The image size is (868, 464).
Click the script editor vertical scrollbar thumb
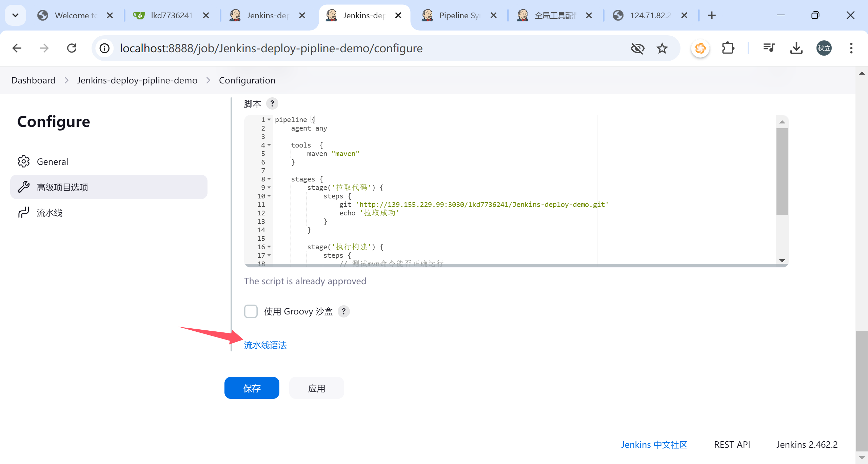[782, 171]
